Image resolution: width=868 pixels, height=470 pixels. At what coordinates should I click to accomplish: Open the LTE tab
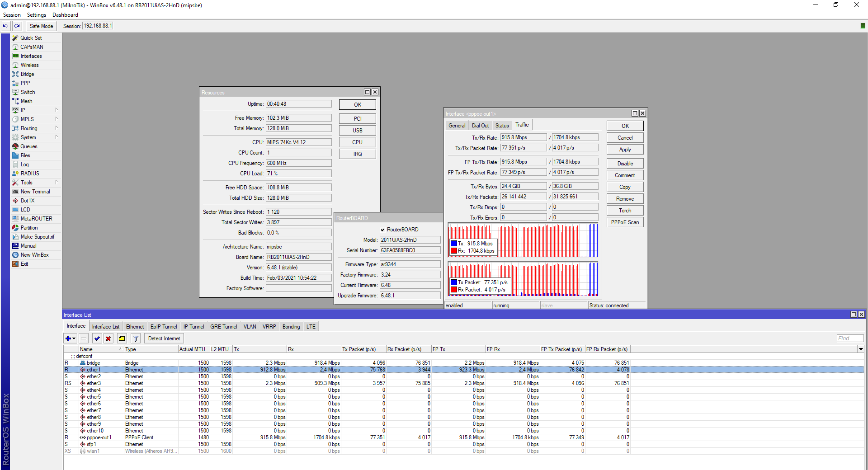[x=311, y=327]
